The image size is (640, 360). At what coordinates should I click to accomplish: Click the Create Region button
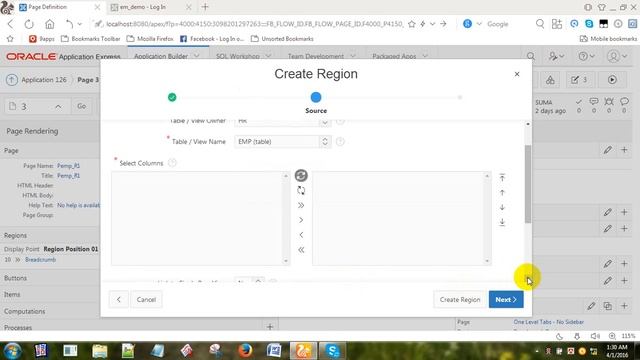pyautogui.click(x=460, y=300)
